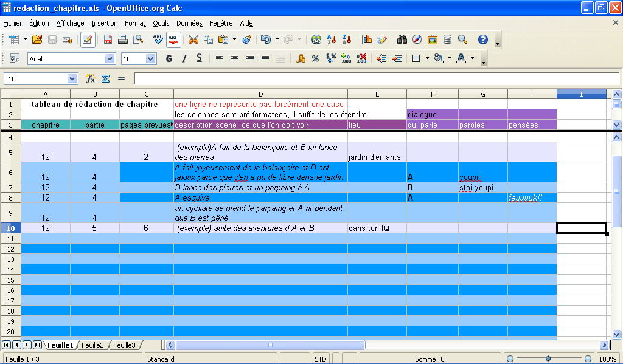The height and width of the screenshot is (364, 623).
Task: Click the Paste clipboard icon
Action: point(224,39)
